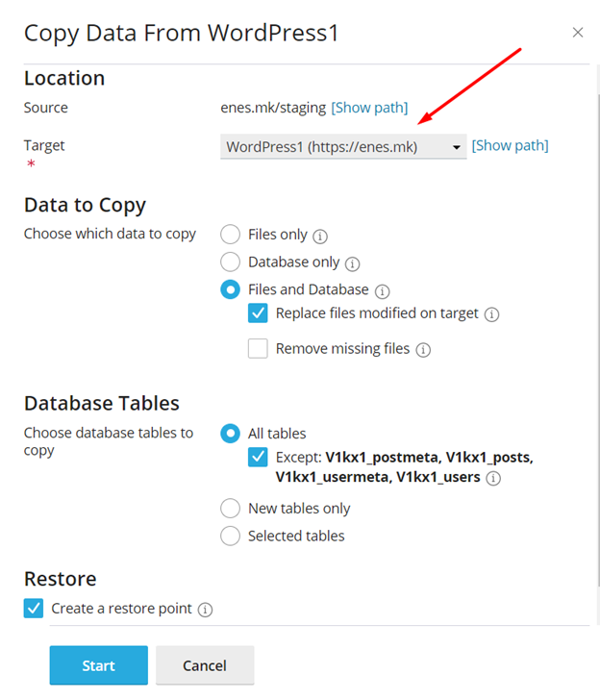
Task: Click info icon next to Files only
Action: click(320, 236)
